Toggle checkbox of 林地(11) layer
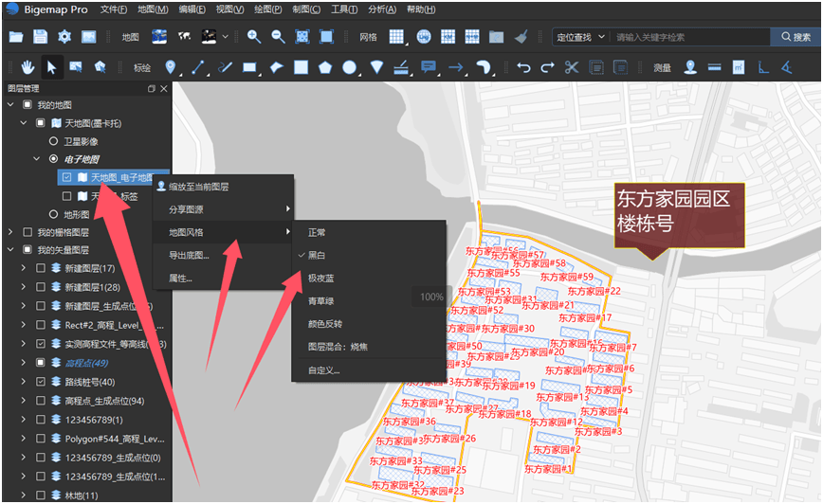823x504 pixels. coord(41,495)
